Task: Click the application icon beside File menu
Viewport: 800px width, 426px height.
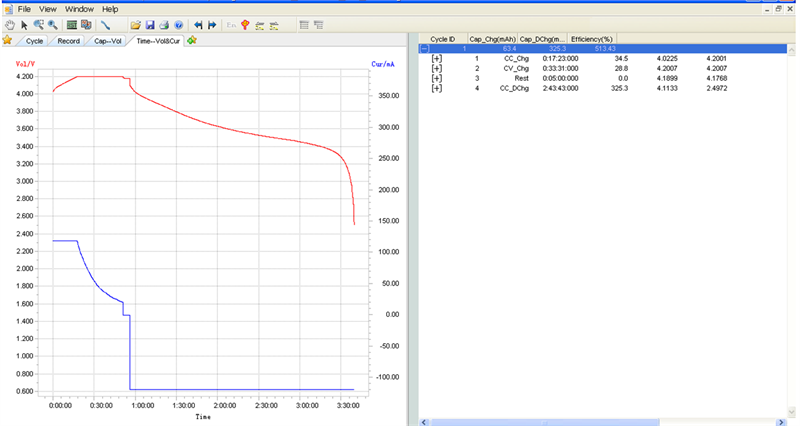Action: click(8, 9)
